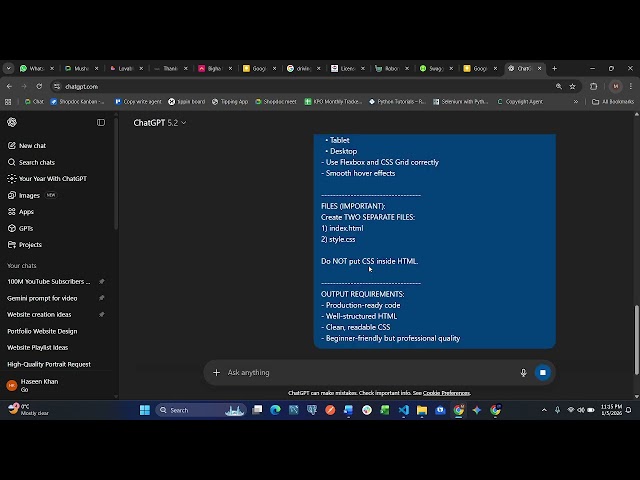Launch Microsoft Edge from taskbar
This screenshot has height=480, width=640.
pyautogui.click(x=276, y=410)
